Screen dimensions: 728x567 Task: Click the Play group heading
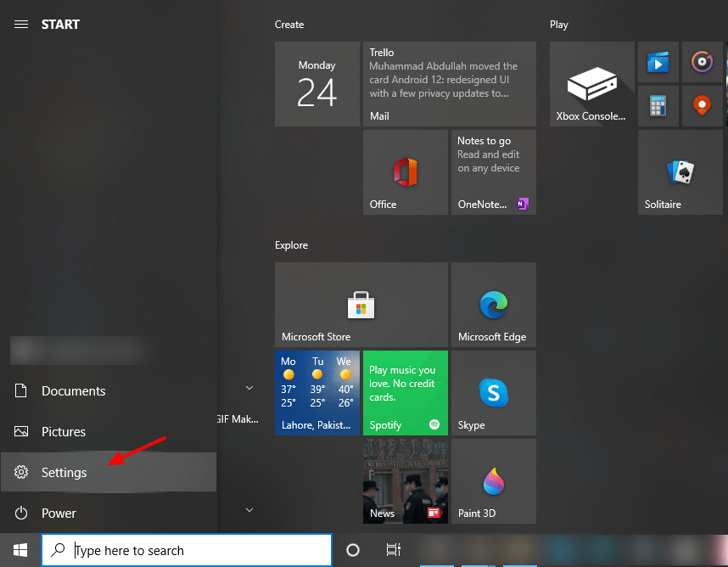(x=559, y=25)
